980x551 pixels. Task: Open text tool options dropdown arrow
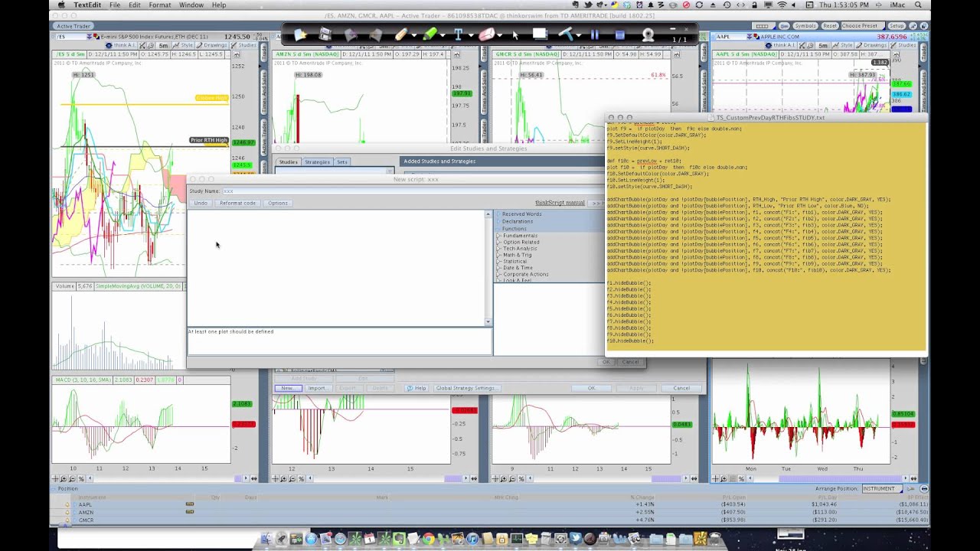(470, 35)
